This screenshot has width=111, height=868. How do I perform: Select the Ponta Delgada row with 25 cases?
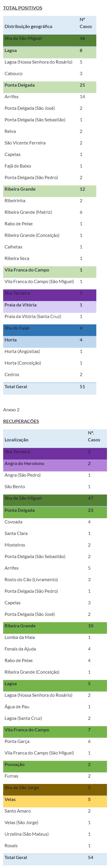50,87
